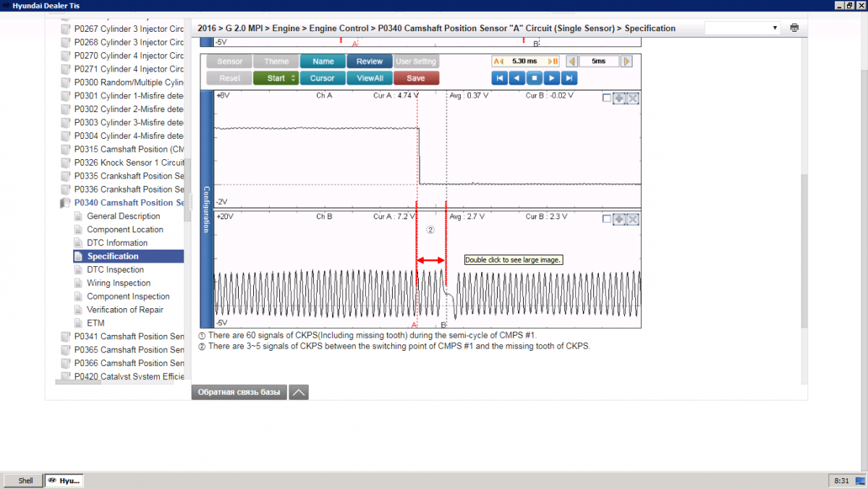Collapse the P0340 Camshaft Position tree node
This screenshot has height=489, width=868.
(x=64, y=203)
